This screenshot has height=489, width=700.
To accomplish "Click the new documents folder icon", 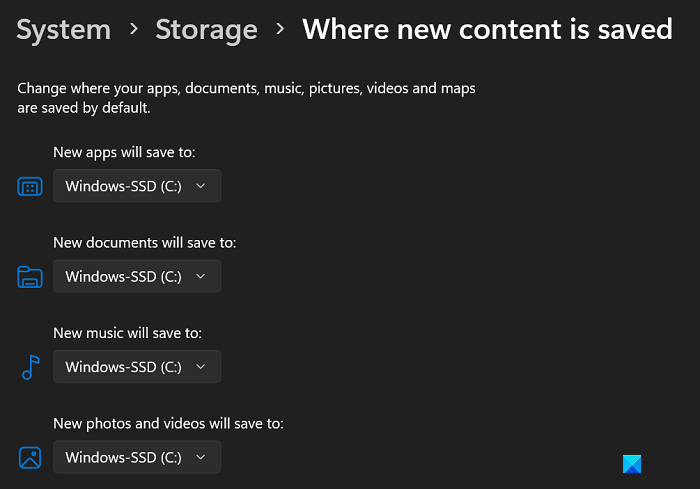I will click(30, 277).
